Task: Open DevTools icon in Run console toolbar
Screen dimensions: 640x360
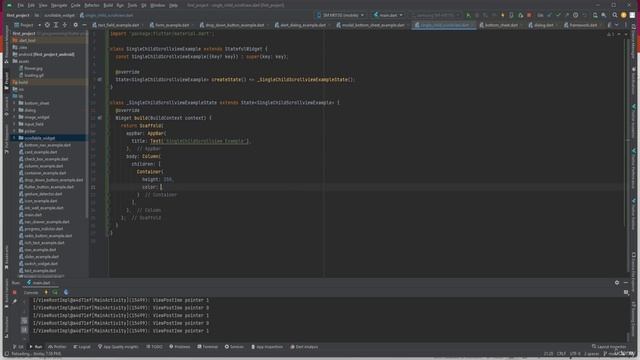Action: [66, 292]
